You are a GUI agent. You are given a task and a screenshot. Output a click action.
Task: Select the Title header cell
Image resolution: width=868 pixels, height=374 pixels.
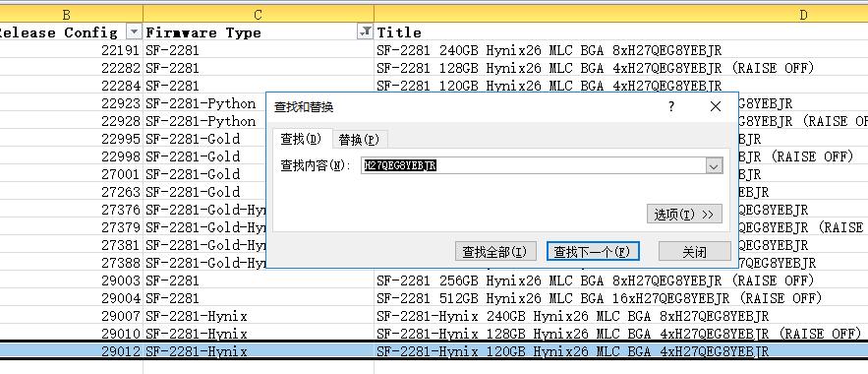[x=621, y=32]
